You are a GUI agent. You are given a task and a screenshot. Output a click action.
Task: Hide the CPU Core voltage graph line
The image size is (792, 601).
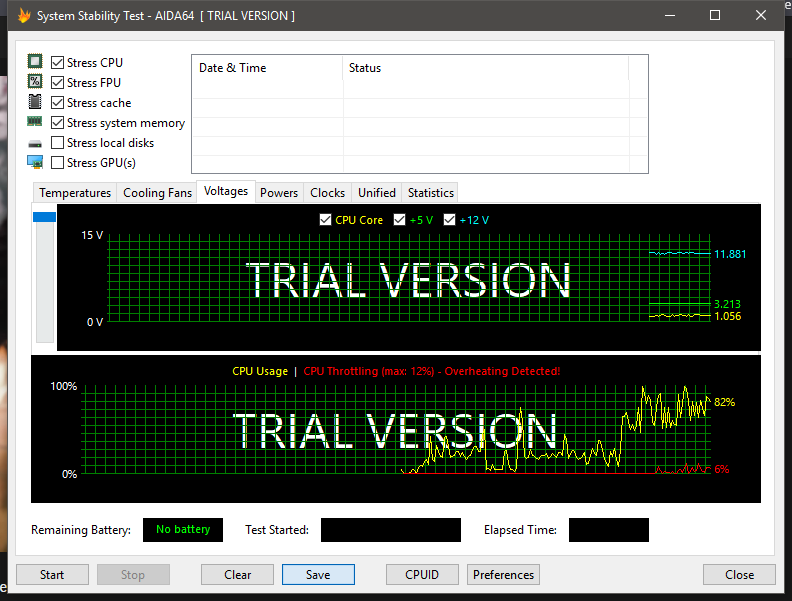click(x=325, y=220)
